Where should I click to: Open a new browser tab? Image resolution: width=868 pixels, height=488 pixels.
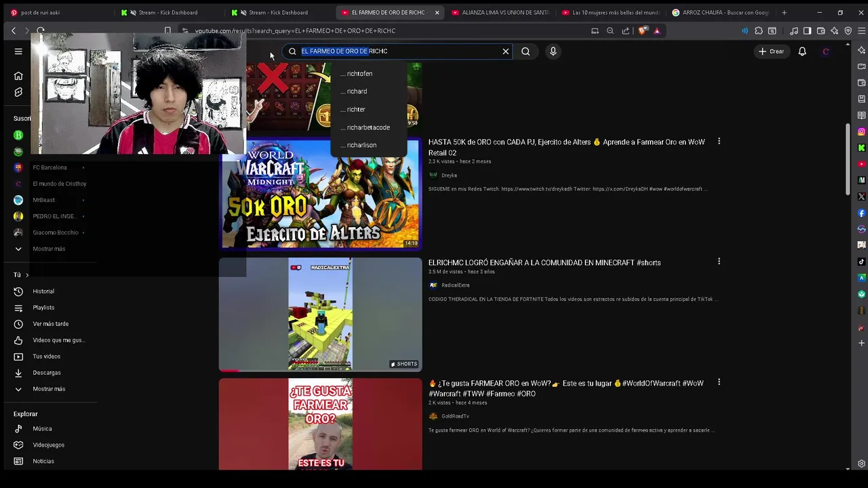[784, 12]
